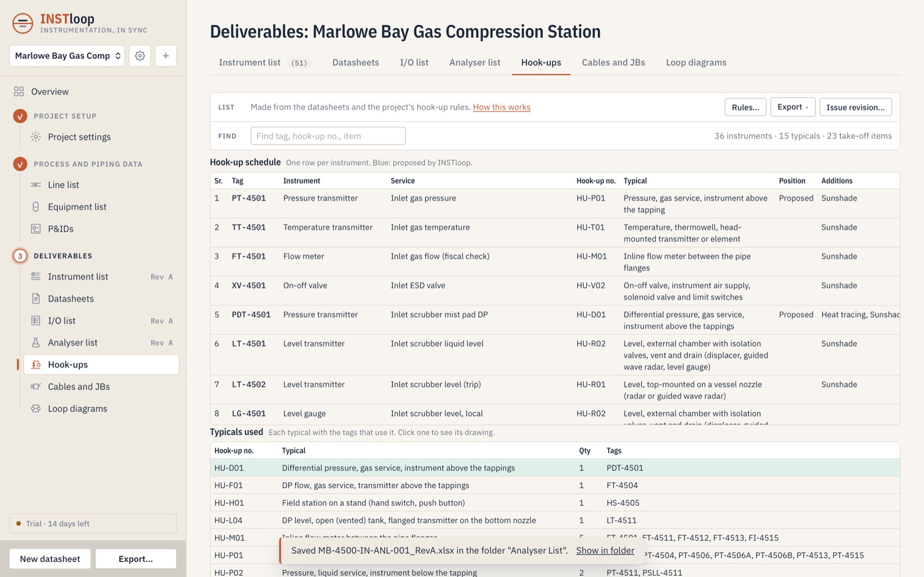Click the Instrument list sidebar icon
The width and height of the screenshot is (924, 577).
[36, 277]
